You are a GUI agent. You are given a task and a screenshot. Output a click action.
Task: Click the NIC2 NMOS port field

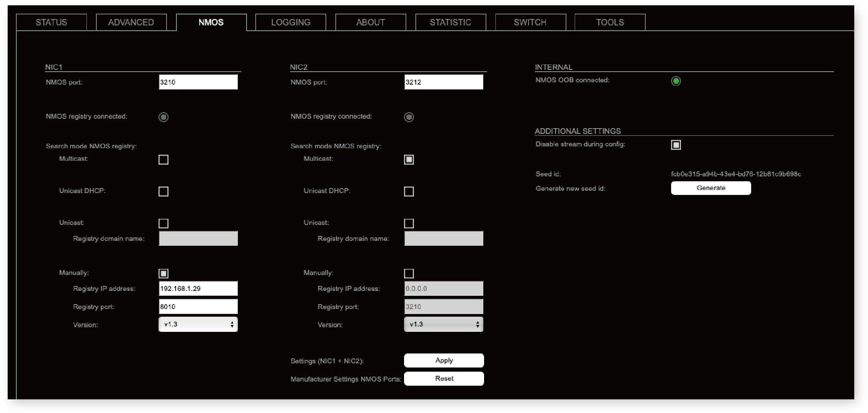click(444, 82)
